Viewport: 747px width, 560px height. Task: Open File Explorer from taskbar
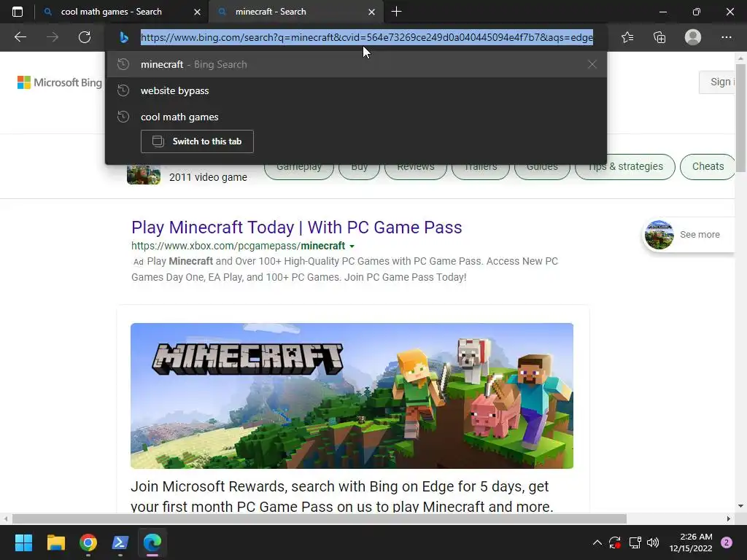[x=55, y=542]
